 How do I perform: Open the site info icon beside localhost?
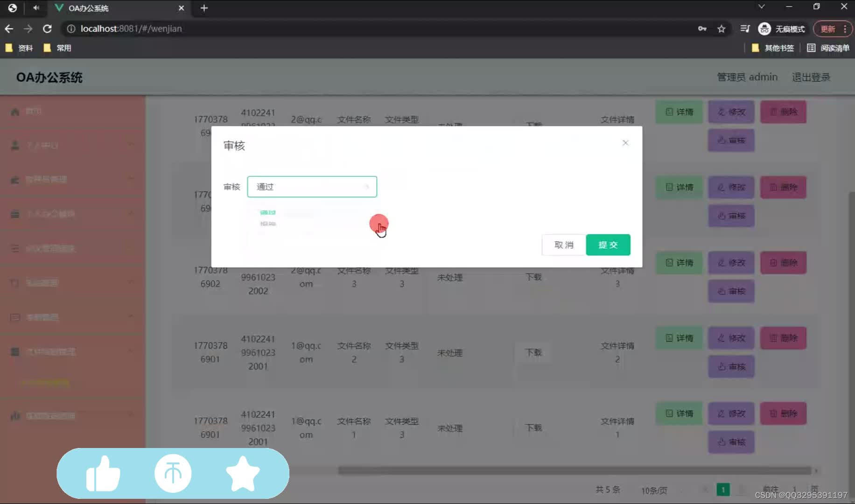point(71,28)
